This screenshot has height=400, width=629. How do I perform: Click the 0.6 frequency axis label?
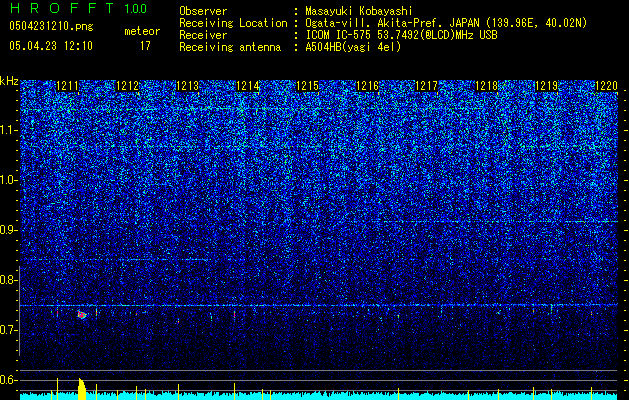(9, 380)
